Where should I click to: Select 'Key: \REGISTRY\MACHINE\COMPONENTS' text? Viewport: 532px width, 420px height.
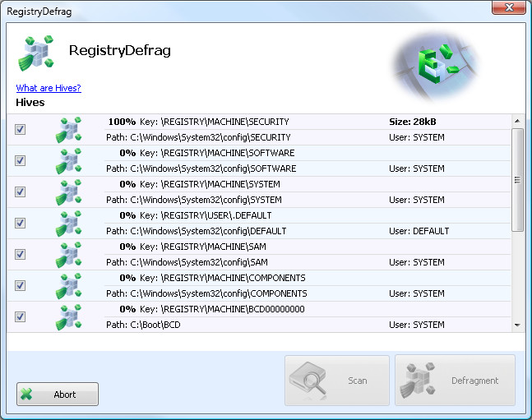[x=223, y=278]
